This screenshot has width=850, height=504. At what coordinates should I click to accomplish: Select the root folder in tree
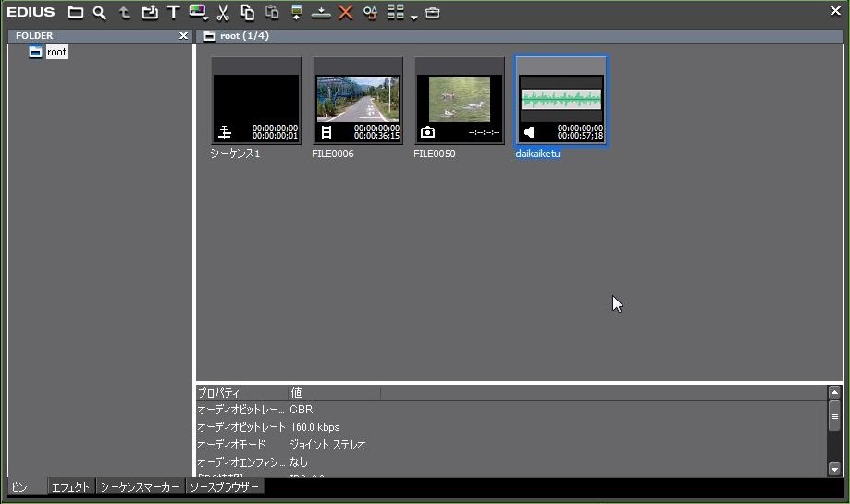(x=56, y=52)
